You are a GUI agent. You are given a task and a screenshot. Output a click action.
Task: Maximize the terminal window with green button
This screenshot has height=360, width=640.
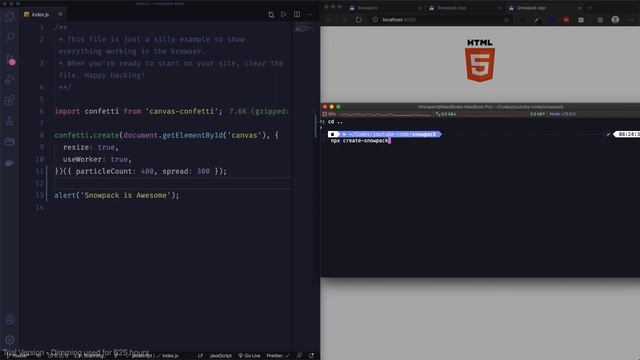tap(338, 107)
